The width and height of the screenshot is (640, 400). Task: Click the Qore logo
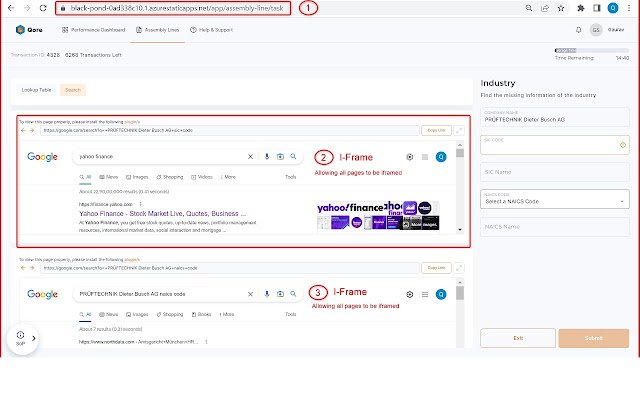[29, 30]
